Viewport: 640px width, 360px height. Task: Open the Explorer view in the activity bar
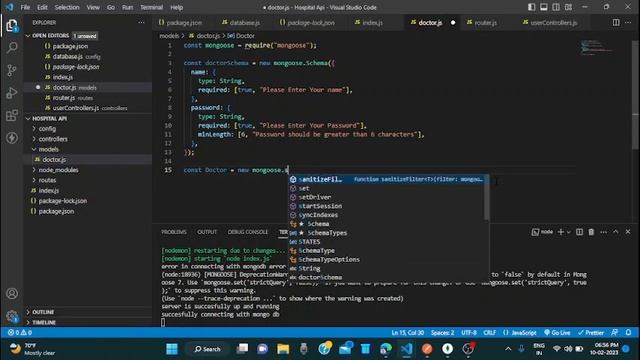click(x=12, y=26)
